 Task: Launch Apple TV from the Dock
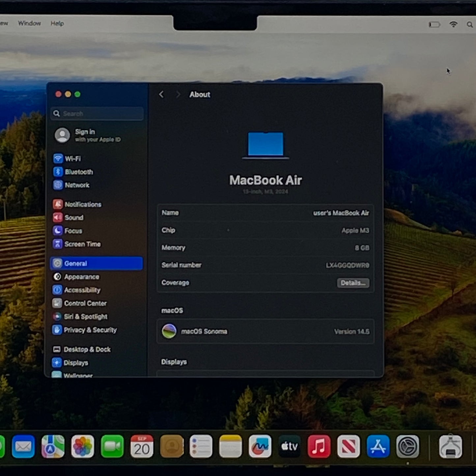pyautogui.click(x=290, y=446)
